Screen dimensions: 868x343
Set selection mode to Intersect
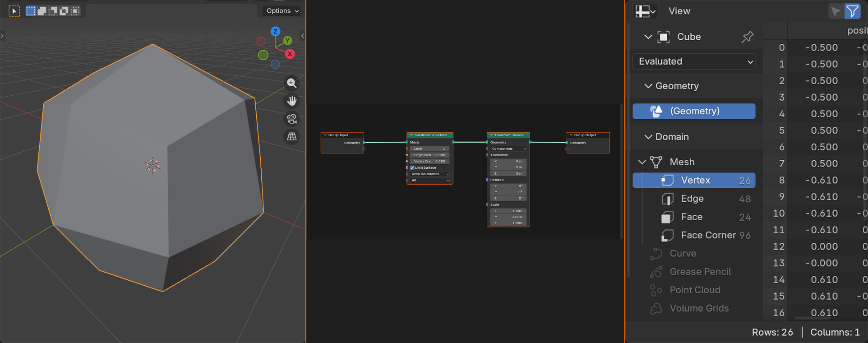coord(75,11)
